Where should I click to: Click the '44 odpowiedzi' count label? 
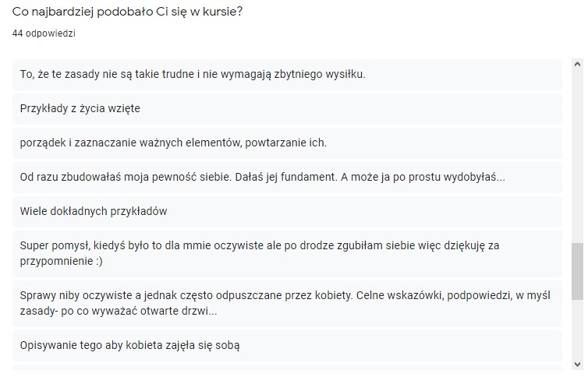44,33
